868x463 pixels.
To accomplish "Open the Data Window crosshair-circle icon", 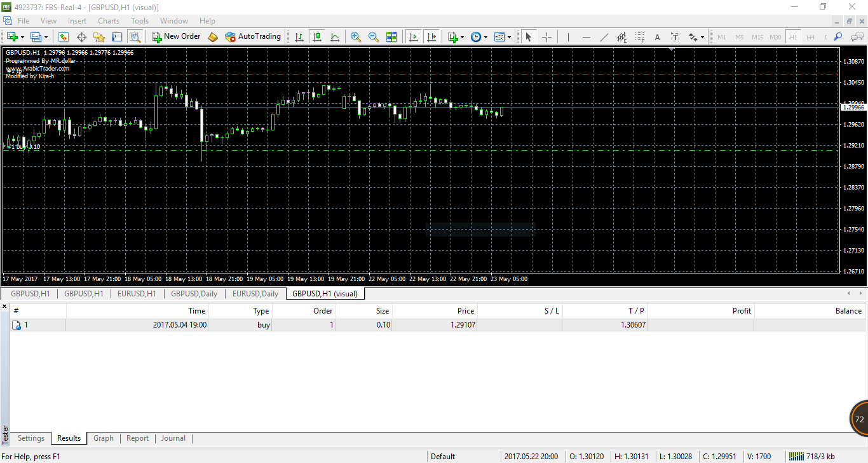I will [81, 37].
